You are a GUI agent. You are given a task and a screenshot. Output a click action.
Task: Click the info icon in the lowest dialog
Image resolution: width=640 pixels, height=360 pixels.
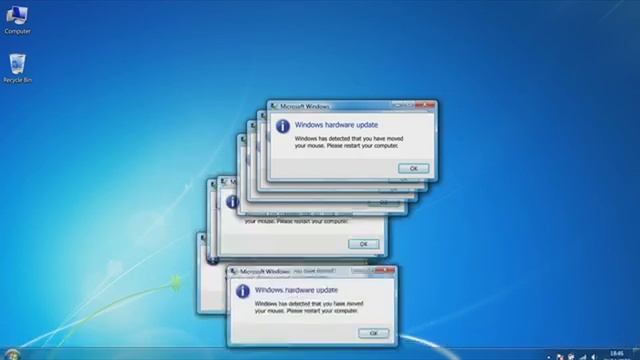pos(242,291)
